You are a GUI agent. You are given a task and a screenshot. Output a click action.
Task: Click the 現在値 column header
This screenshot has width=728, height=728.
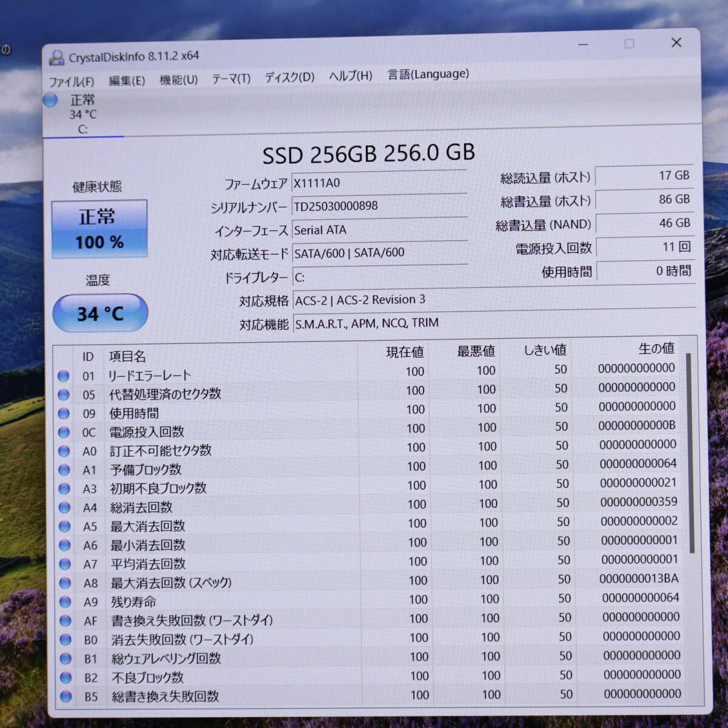(405, 352)
